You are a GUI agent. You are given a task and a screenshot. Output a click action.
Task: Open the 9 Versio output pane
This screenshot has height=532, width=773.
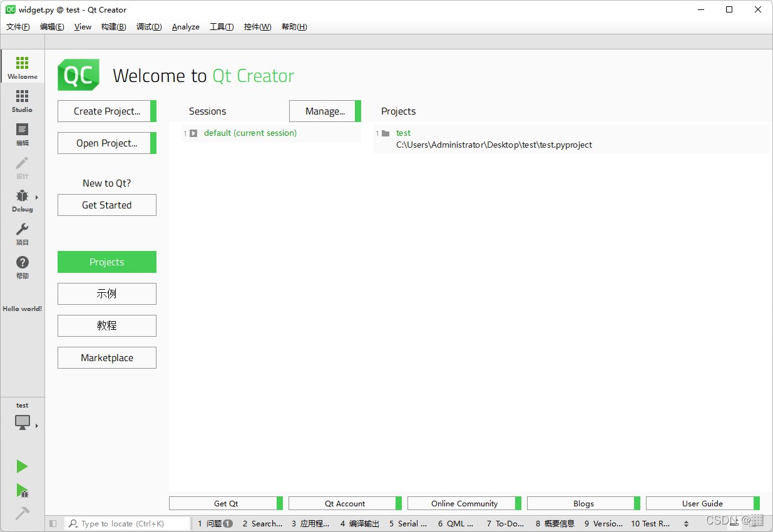[x=603, y=523]
